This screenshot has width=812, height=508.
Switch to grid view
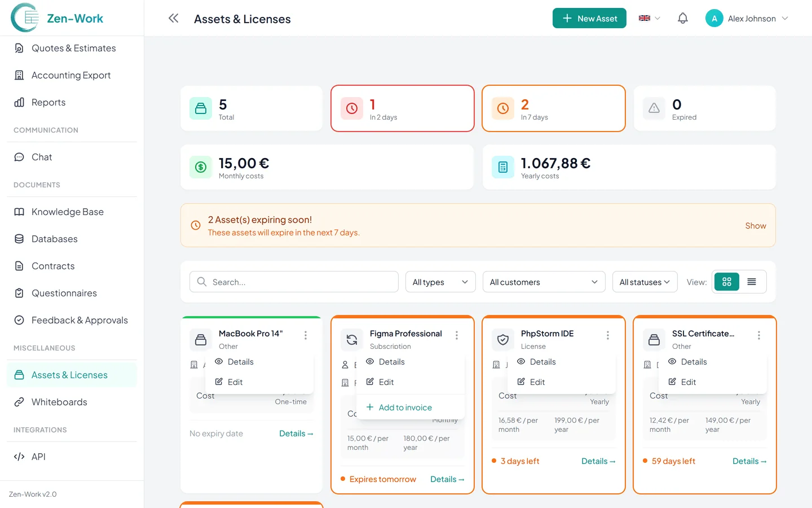click(726, 282)
